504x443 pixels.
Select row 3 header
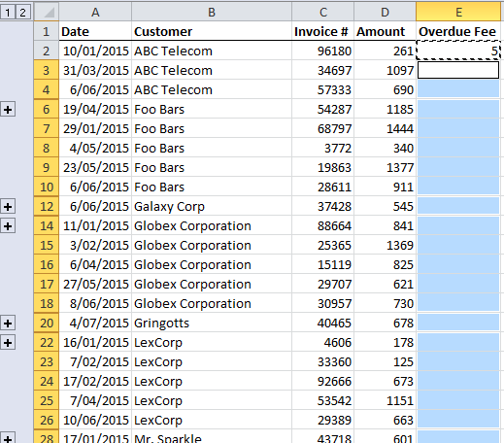(x=47, y=70)
